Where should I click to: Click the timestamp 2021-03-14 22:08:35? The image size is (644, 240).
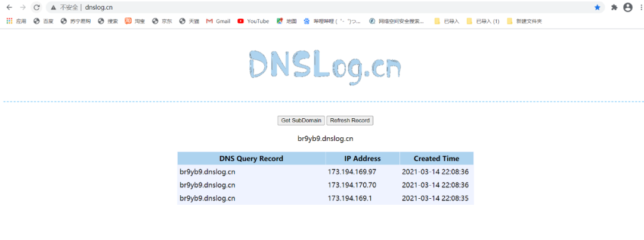click(435, 198)
